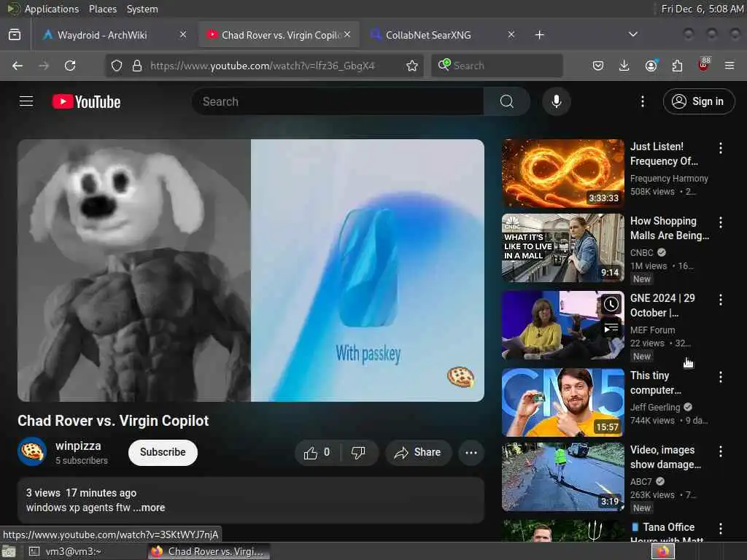
Task: Reload the current page
Action: point(70,66)
